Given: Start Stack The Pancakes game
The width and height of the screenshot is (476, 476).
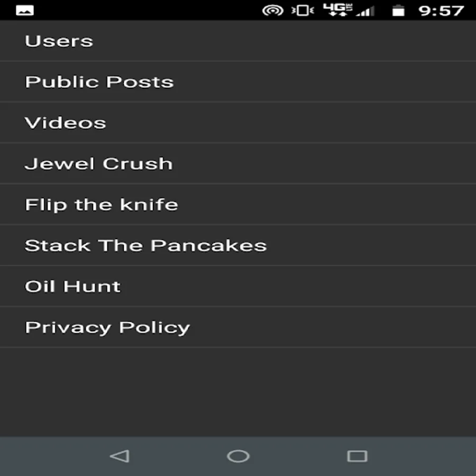Looking at the screenshot, I should tap(238, 245).
